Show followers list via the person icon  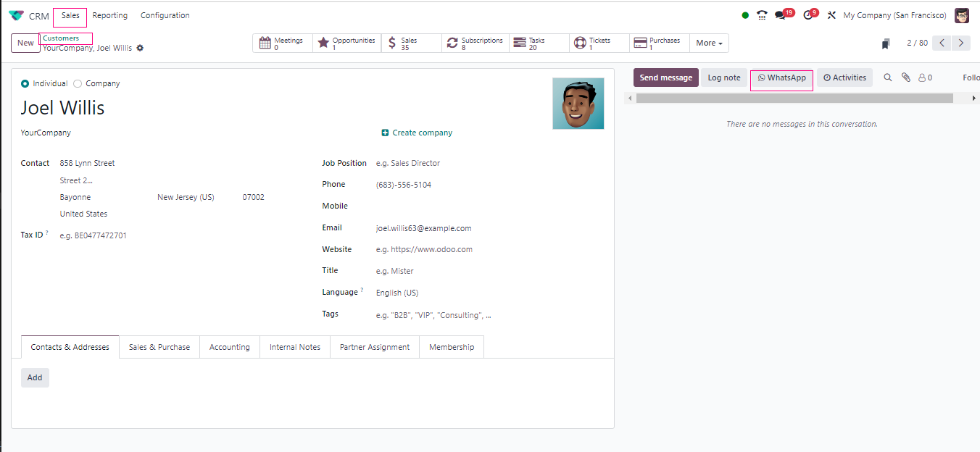tap(924, 78)
